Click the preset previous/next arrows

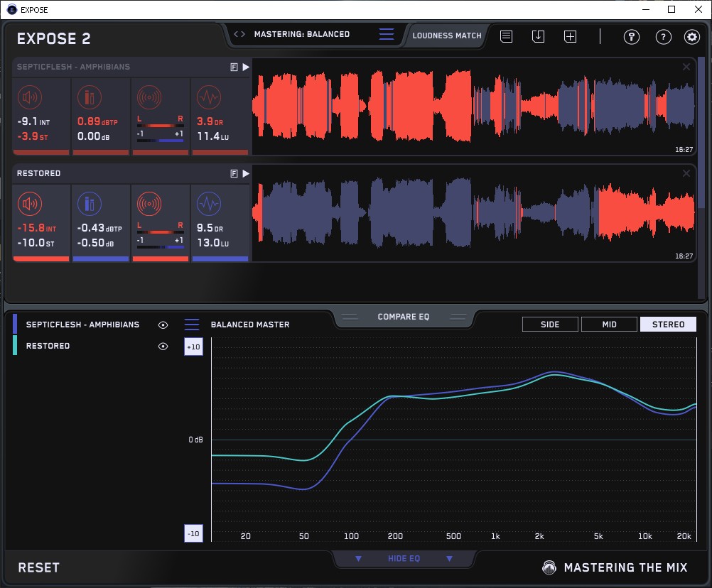point(239,34)
